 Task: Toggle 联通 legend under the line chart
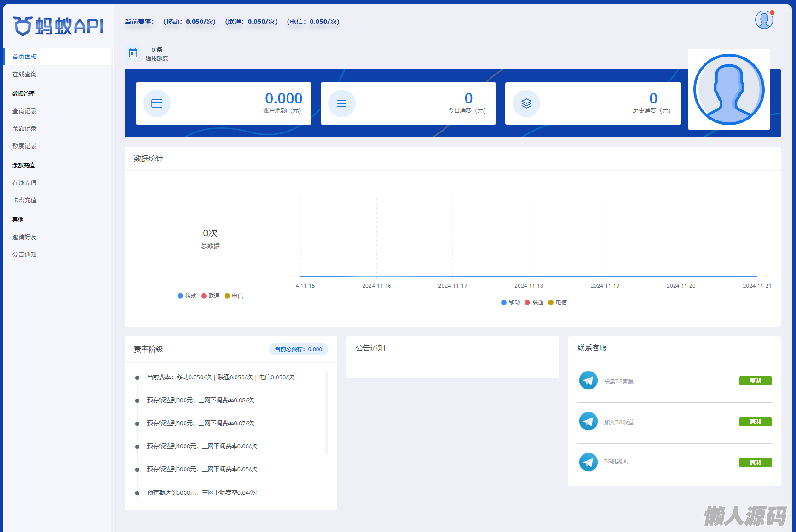tap(534, 303)
